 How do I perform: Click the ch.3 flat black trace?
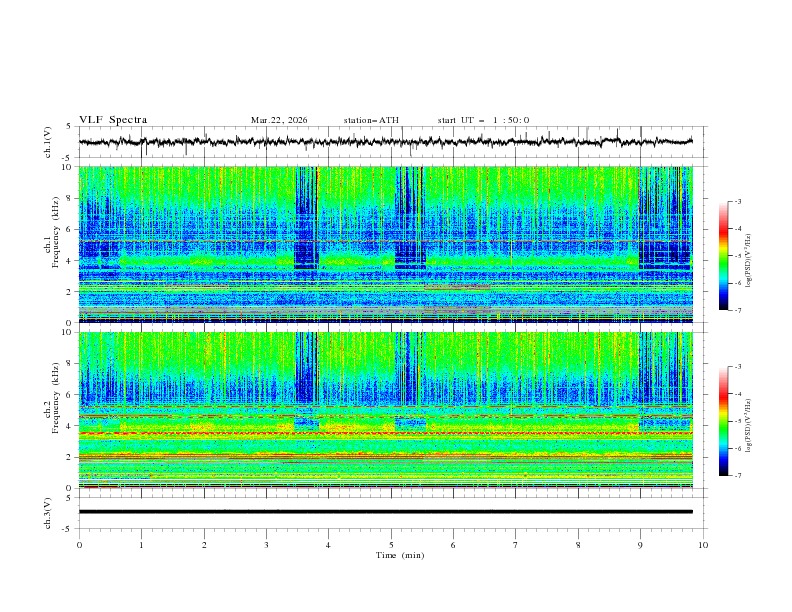point(385,512)
